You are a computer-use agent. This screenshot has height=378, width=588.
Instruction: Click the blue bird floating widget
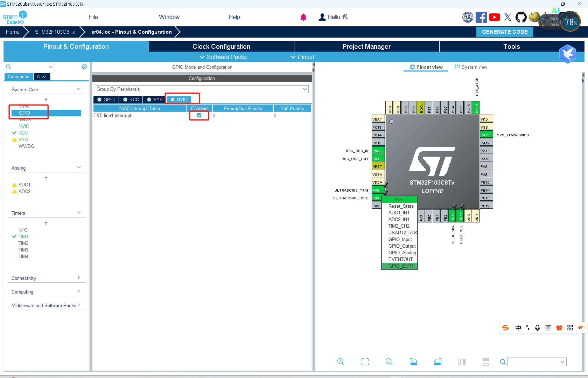click(568, 54)
